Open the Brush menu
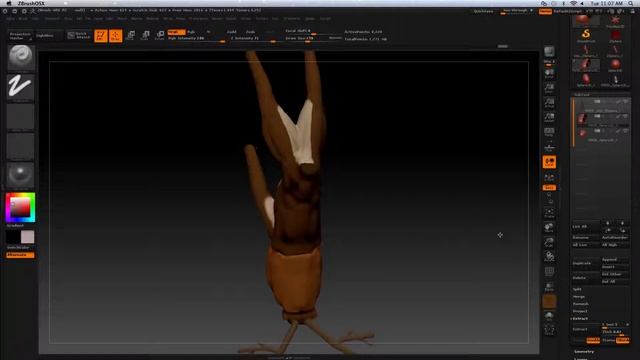640x360 pixels. click(x=23, y=19)
